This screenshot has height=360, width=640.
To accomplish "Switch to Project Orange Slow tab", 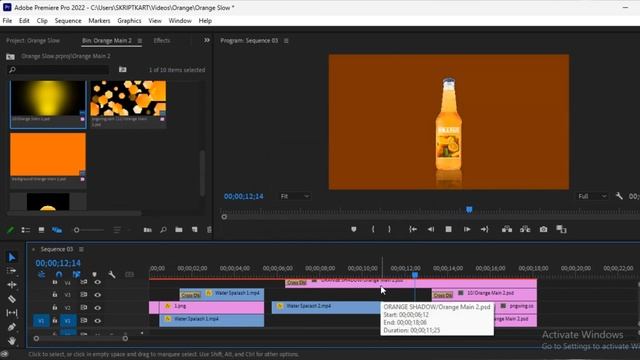I will (x=33, y=40).
